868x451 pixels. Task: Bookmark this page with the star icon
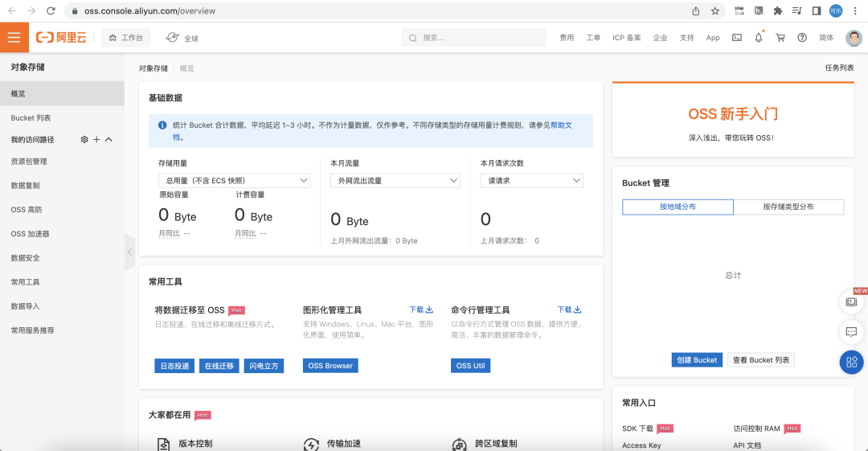click(x=714, y=10)
